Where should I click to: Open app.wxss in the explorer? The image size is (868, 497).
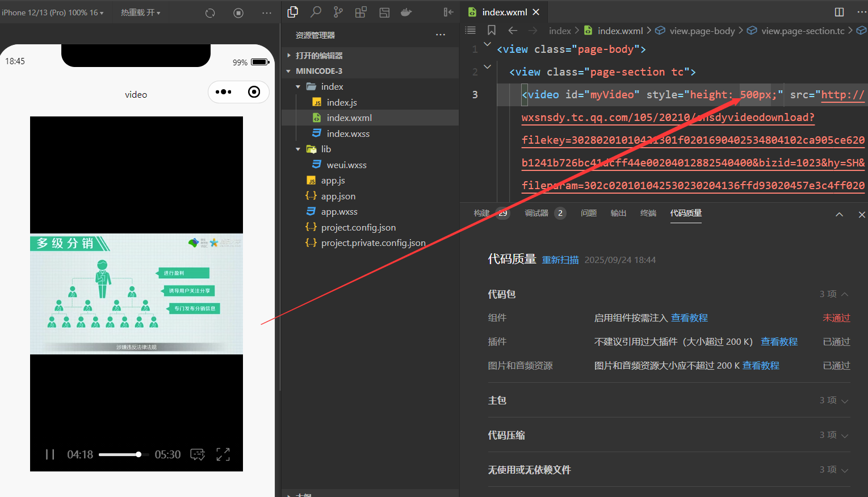(x=370, y=211)
